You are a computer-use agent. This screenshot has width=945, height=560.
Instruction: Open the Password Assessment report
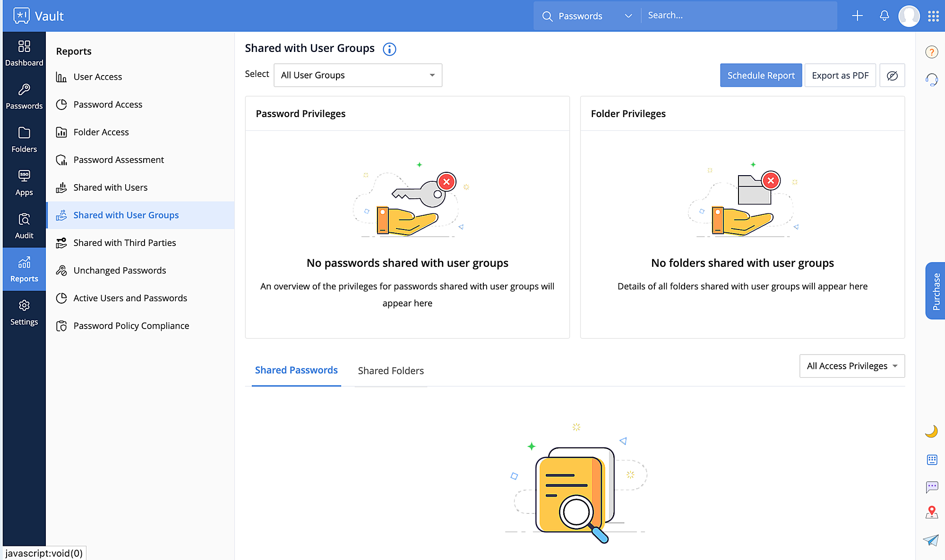coord(119,160)
